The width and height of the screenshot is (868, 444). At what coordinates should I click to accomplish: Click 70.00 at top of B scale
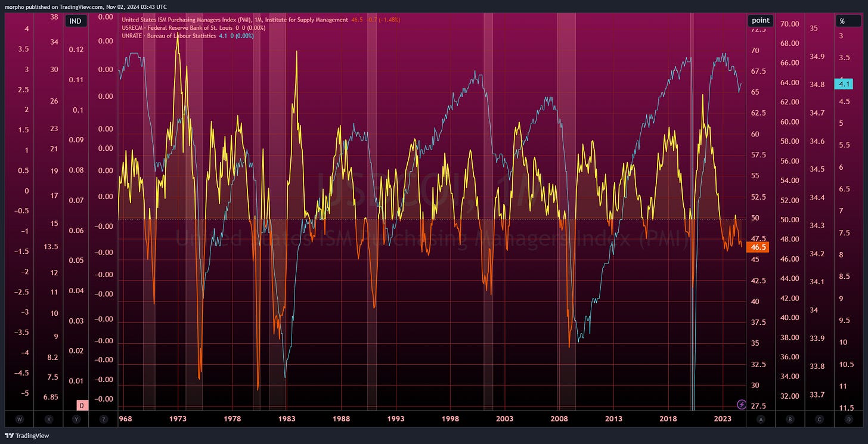(789, 24)
